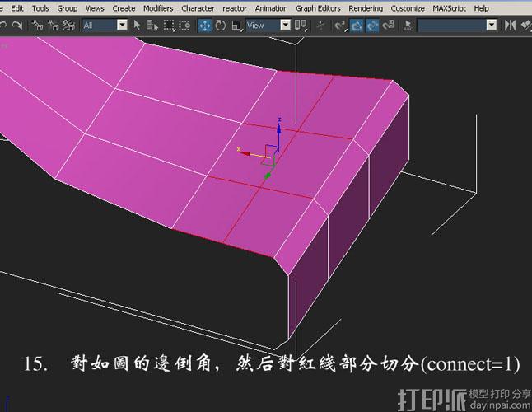Click the Unlink Selection icon

pos(54,26)
